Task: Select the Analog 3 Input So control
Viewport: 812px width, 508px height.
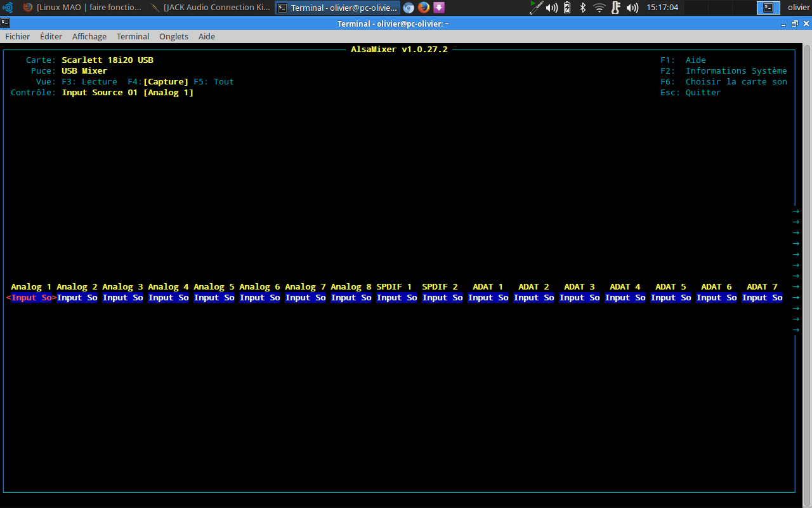Action: [123, 297]
